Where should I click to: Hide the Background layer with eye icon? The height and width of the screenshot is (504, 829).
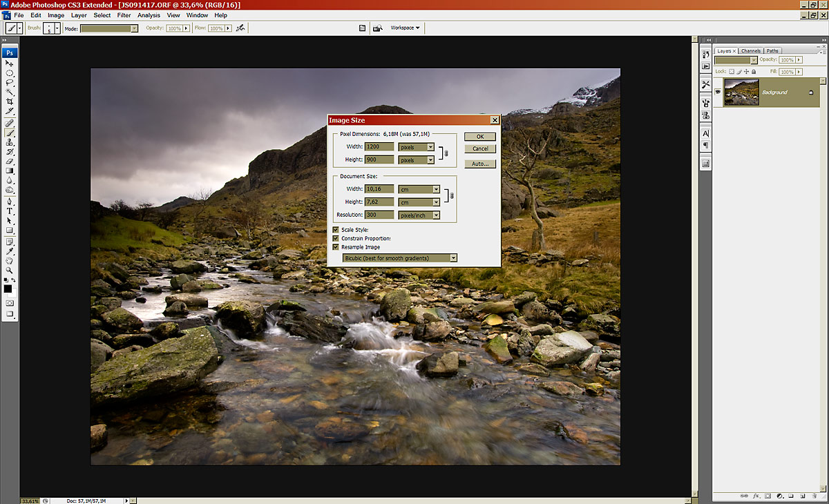[x=718, y=92]
